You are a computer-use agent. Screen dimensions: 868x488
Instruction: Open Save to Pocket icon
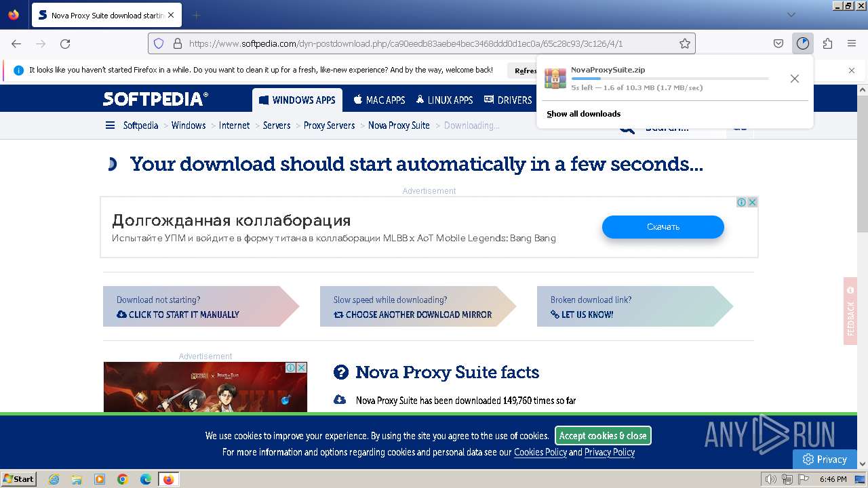tap(778, 43)
